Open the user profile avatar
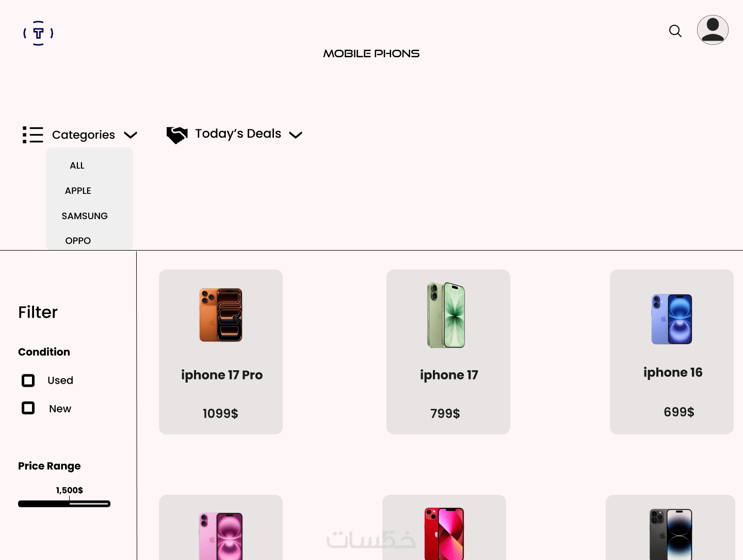 tap(713, 30)
